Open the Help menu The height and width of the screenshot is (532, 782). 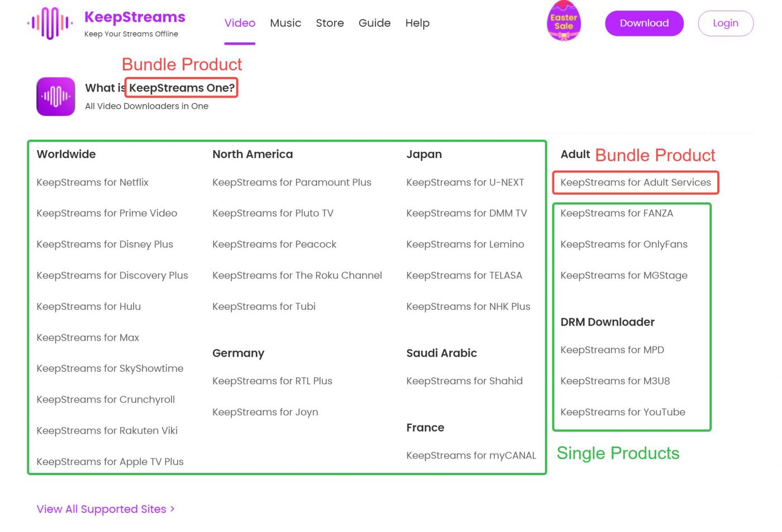click(417, 23)
